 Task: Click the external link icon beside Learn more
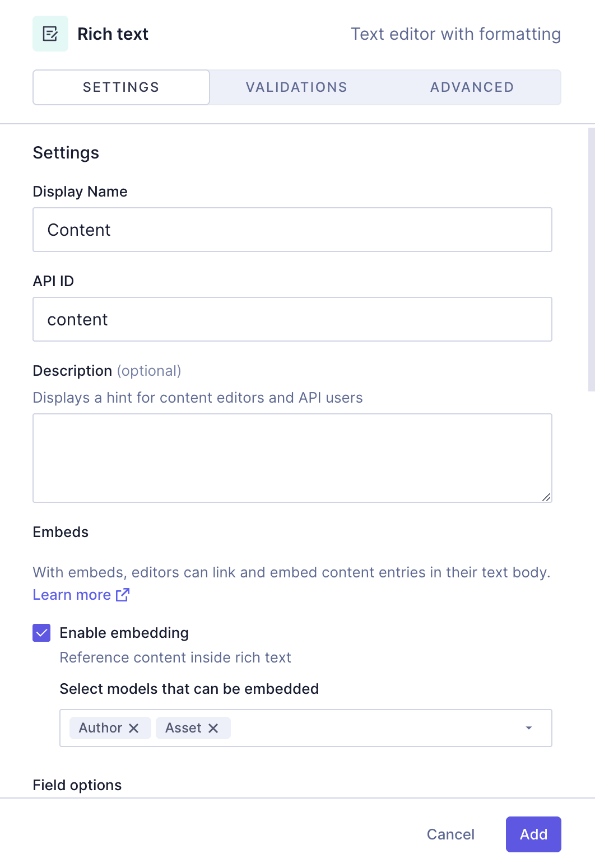[x=122, y=595]
